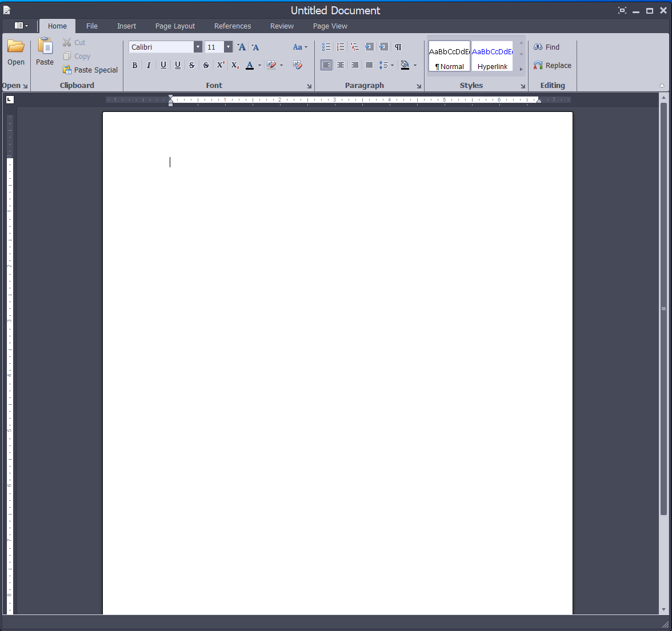Viewport: 672px width, 631px height.
Task: Expand the font size dropdown
Action: [x=228, y=47]
